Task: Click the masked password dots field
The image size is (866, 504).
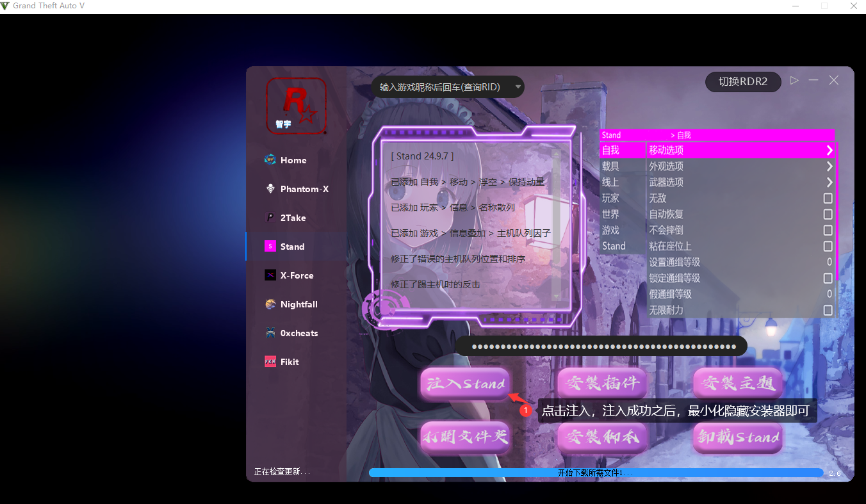Action: click(601, 346)
